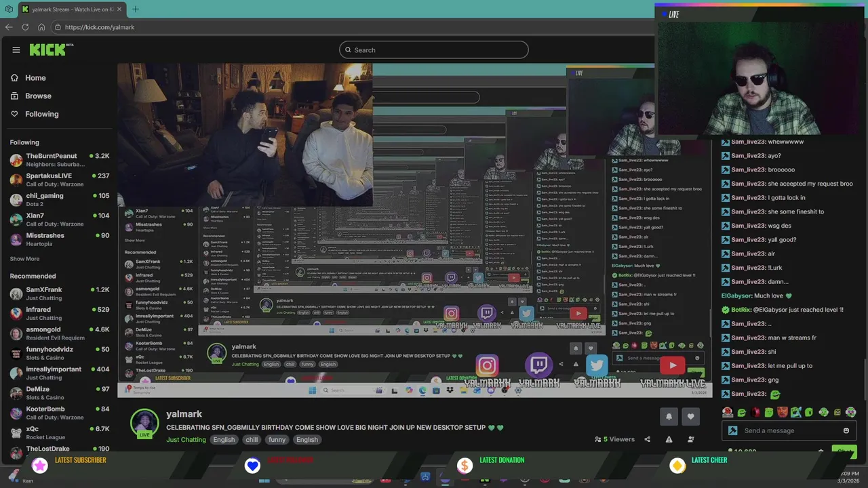Toggle the notification bell for yalmark

[669, 416]
